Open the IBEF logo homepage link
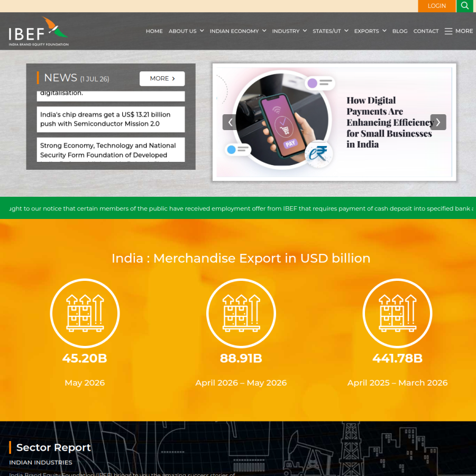 click(x=39, y=31)
